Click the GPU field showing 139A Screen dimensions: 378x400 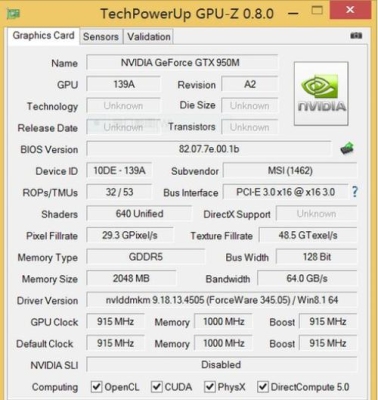coord(123,84)
